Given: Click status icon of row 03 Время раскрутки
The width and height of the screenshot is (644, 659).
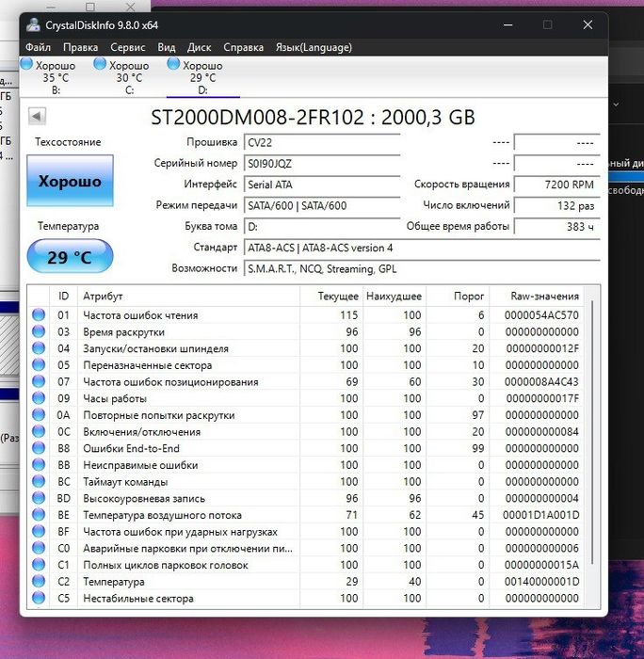Looking at the screenshot, I should coord(39,331).
